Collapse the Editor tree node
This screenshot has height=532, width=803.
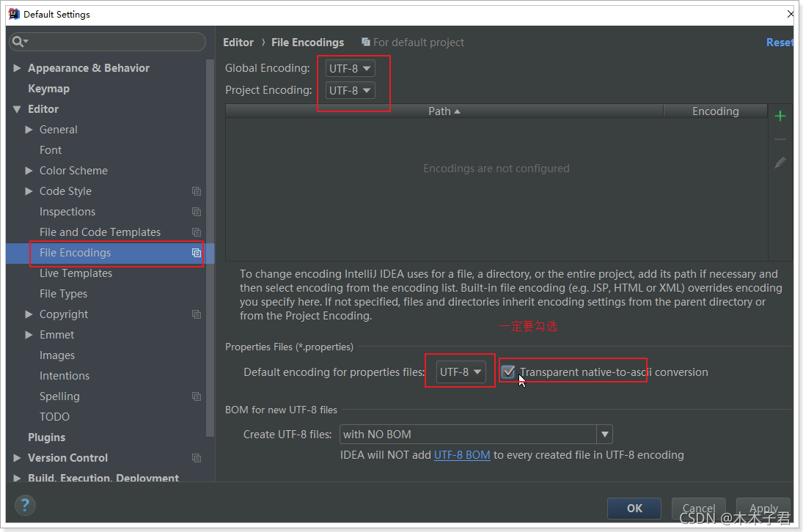coord(17,109)
